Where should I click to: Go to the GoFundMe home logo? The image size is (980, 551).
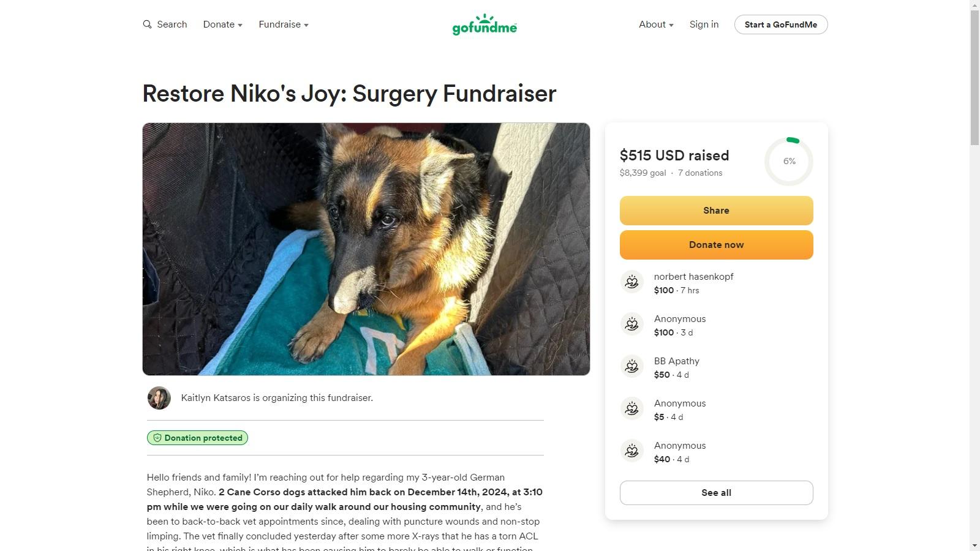tap(484, 25)
